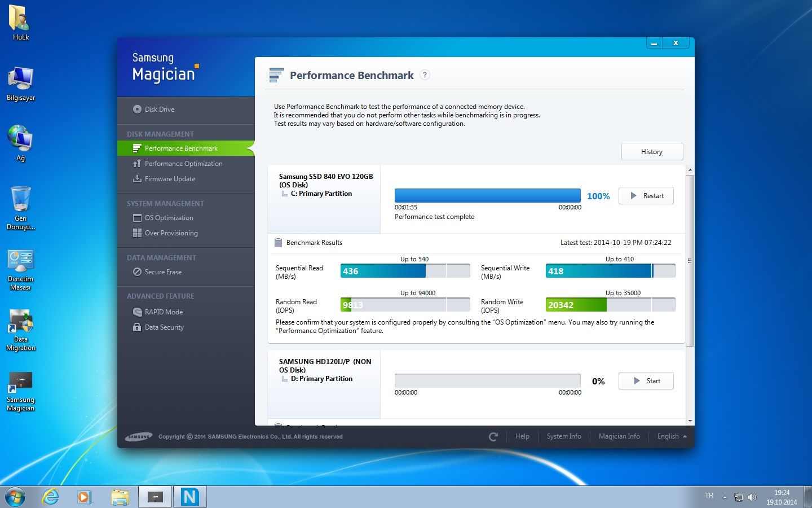
Task: Select the Geri Dönüşüm recycle bin icon
Action: click(x=20, y=208)
